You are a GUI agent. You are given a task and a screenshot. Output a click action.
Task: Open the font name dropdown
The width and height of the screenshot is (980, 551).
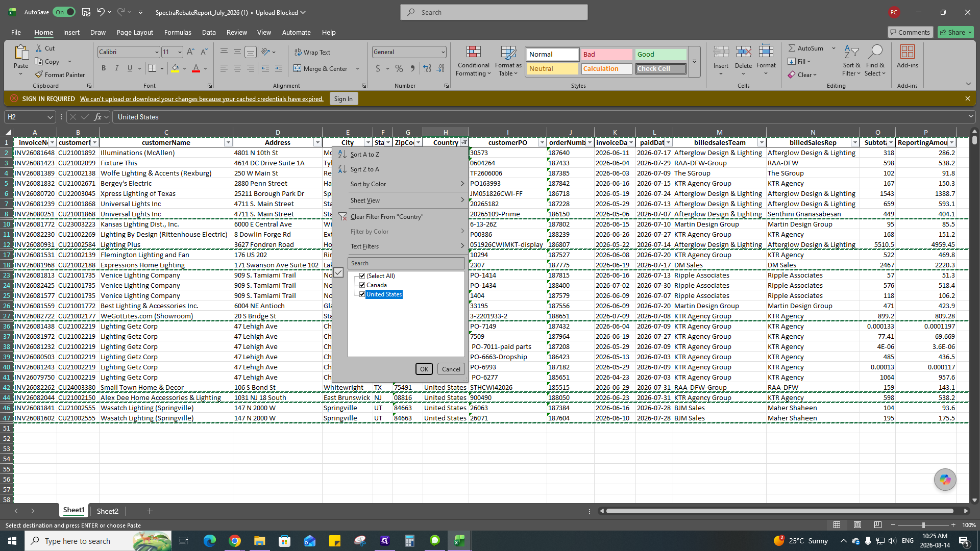tap(157, 52)
